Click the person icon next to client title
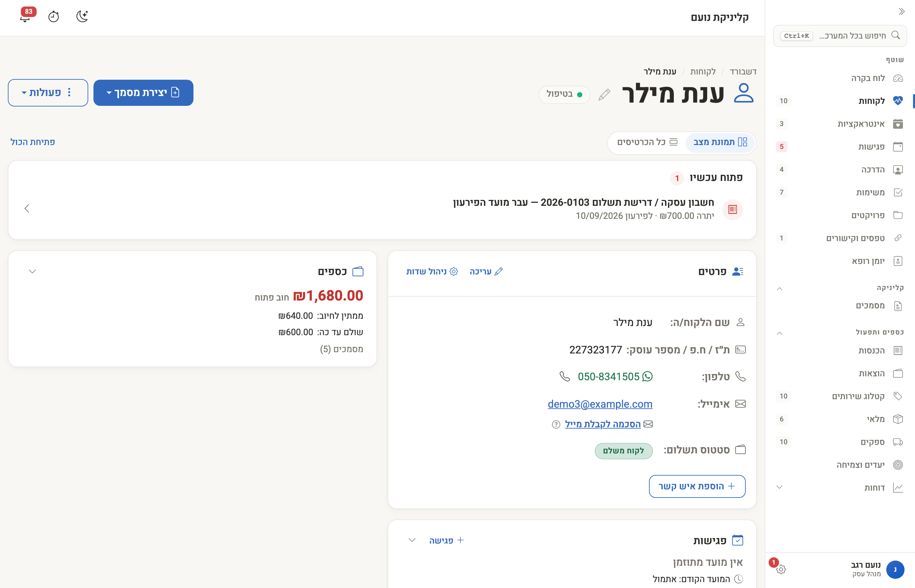The height and width of the screenshot is (588, 915). point(744,93)
